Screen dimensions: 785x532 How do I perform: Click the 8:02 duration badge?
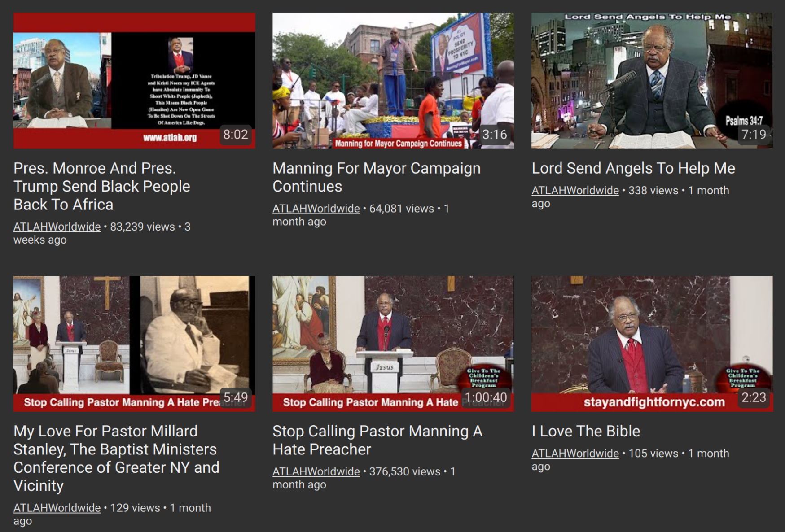[x=236, y=135]
